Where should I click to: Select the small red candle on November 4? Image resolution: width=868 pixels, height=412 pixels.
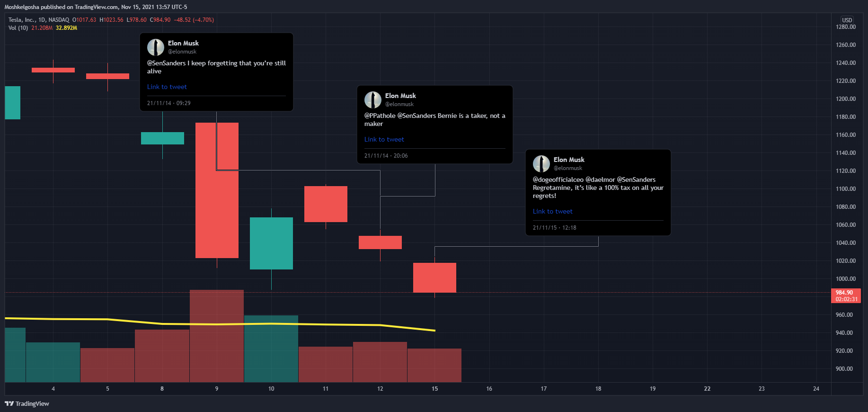click(53, 70)
